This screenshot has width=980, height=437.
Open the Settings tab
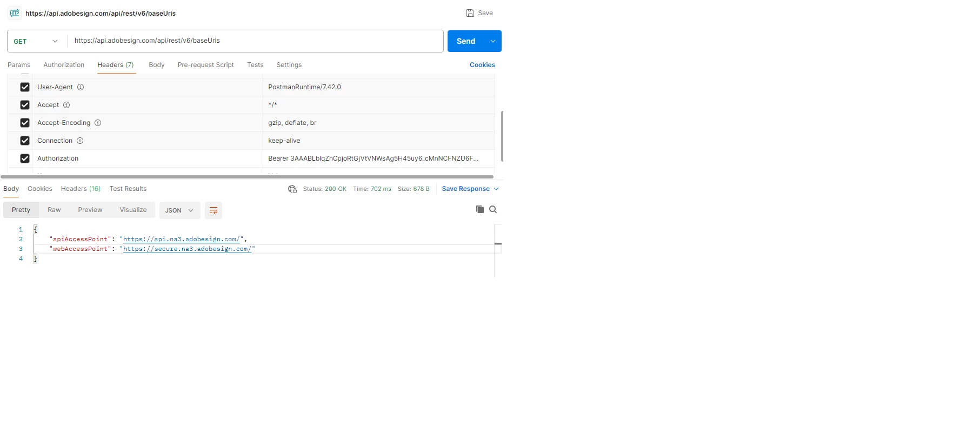(289, 65)
